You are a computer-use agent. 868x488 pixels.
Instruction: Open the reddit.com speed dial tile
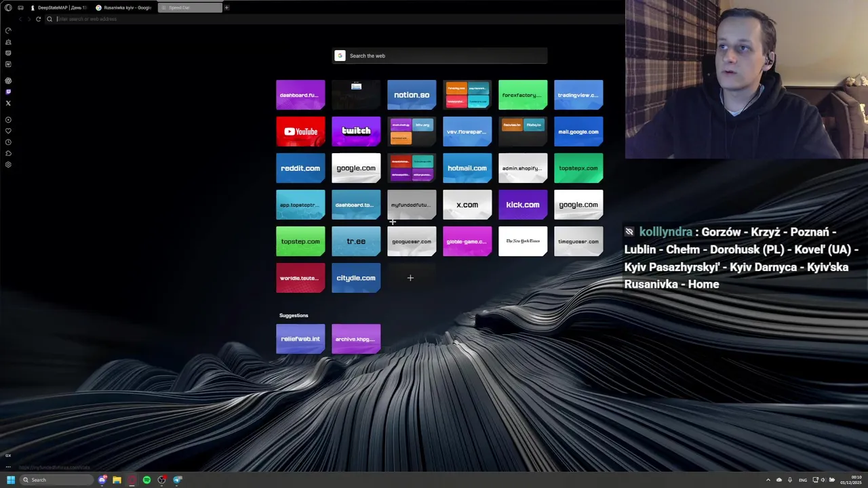(300, 168)
